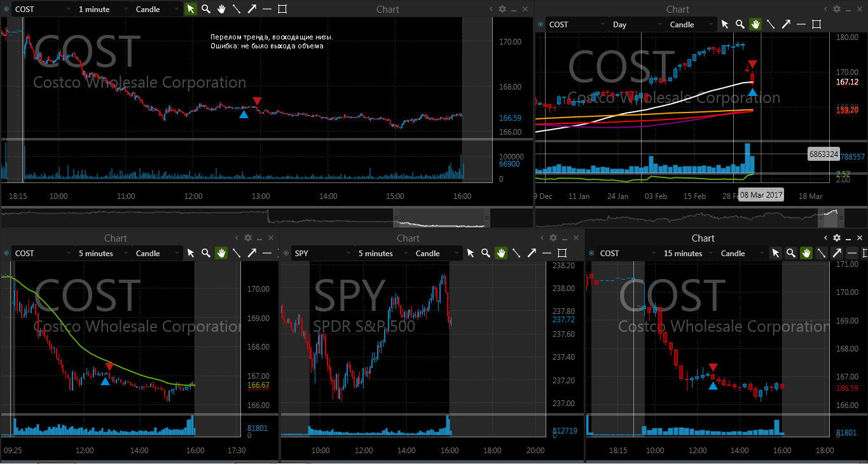Click the back chevron in the COST 1 minute chart header
The width and height of the screenshot is (868, 464).
coord(492,9)
